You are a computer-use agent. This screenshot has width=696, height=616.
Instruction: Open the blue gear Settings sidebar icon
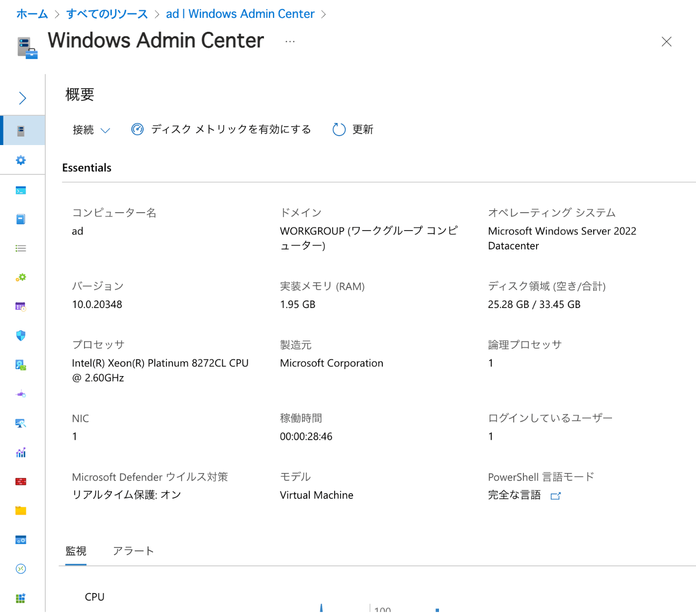(21, 160)
